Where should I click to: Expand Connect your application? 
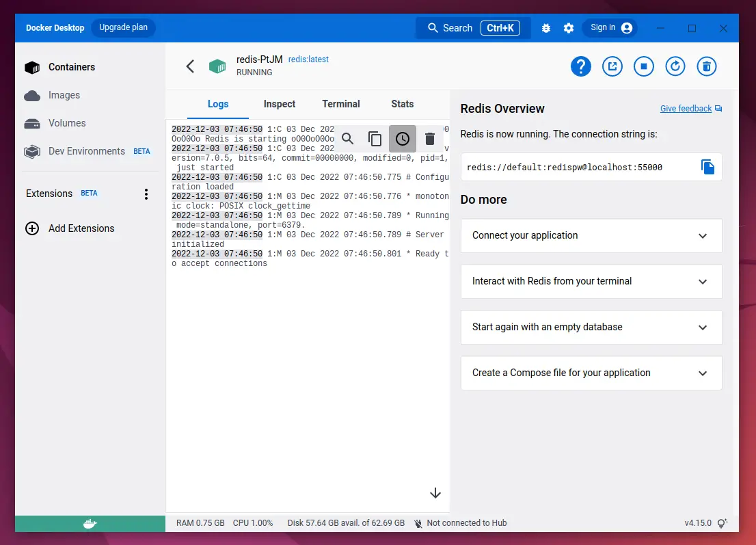[x=591, y=235]
